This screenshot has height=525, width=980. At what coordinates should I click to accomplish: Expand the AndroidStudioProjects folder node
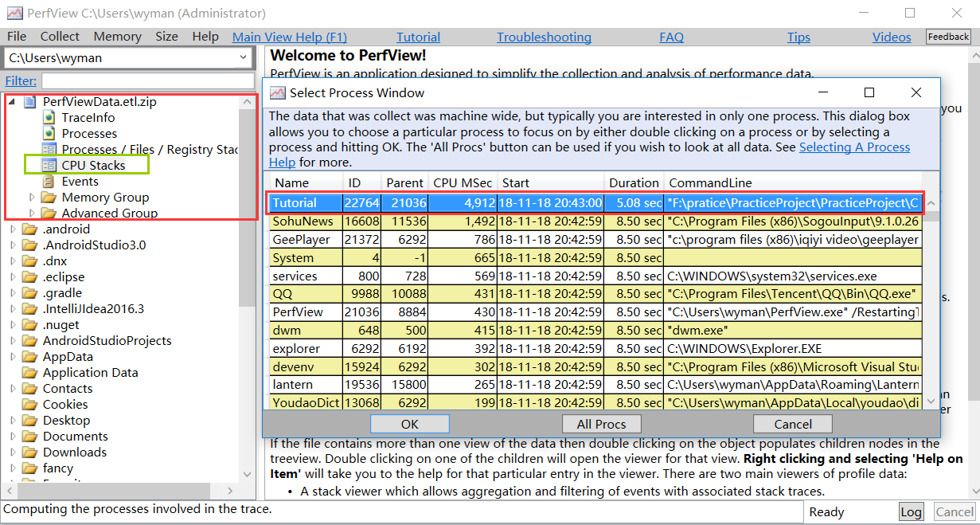point(13,341)
